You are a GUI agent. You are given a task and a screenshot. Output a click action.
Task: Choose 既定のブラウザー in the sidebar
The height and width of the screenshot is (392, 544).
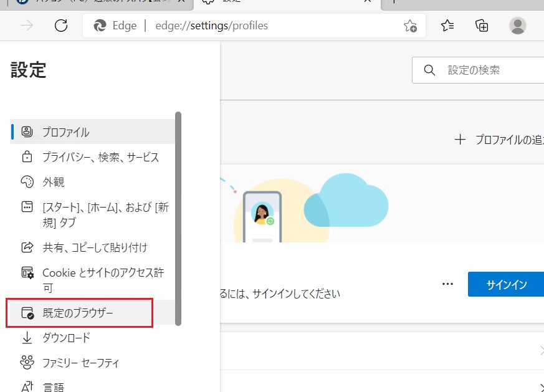(x=80, y=313)
